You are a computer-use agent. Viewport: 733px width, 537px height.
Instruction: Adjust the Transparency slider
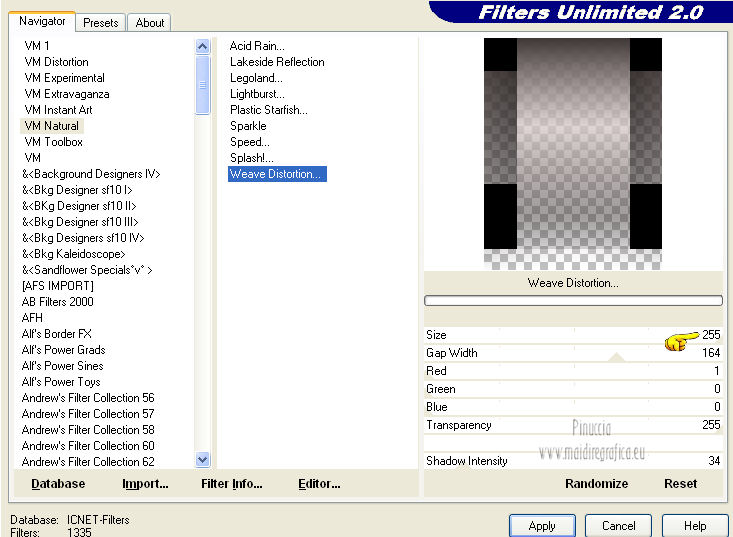click(573, 425)
